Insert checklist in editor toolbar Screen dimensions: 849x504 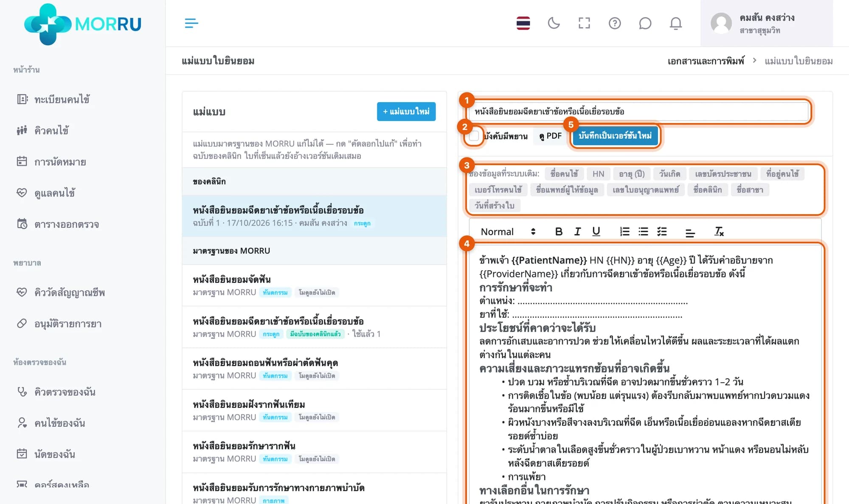pyautogui.click(x=662, y=231)
